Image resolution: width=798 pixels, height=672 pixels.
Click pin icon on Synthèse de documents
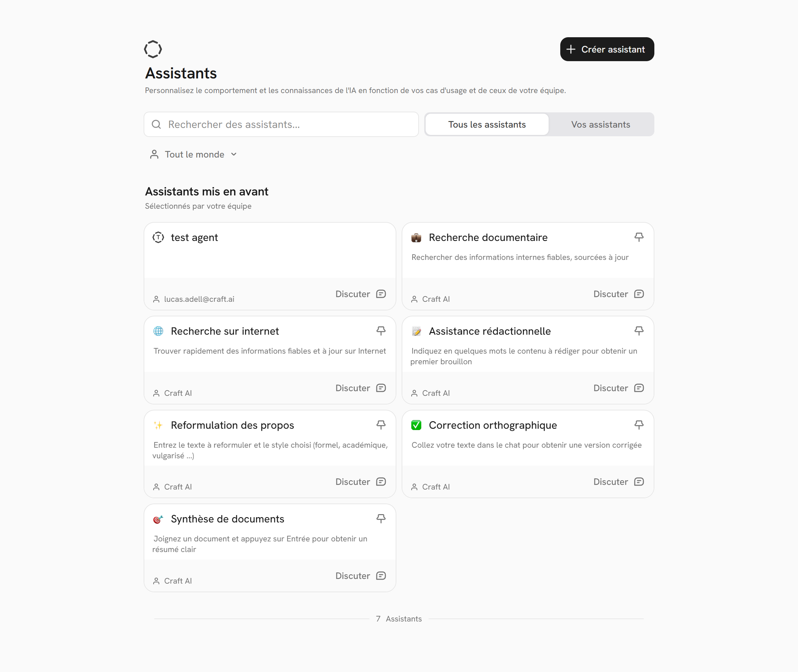381,518
